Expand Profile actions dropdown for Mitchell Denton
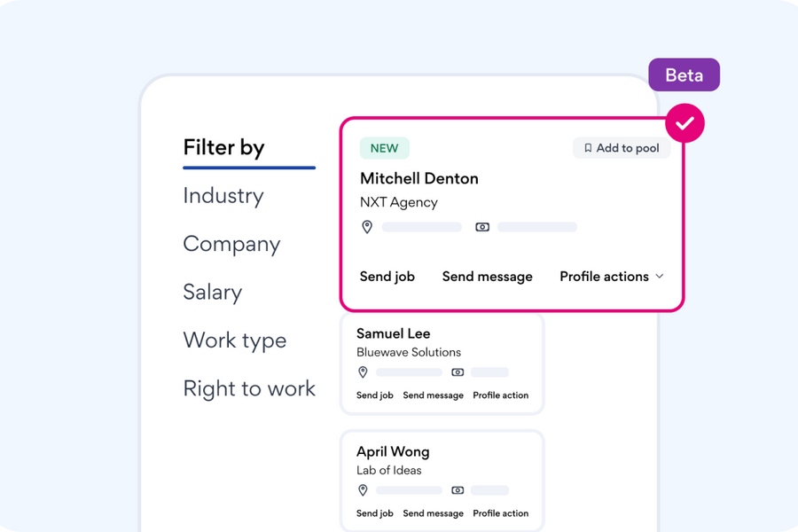This screenshot has width=798, height=532. click(x=612, y=277)
